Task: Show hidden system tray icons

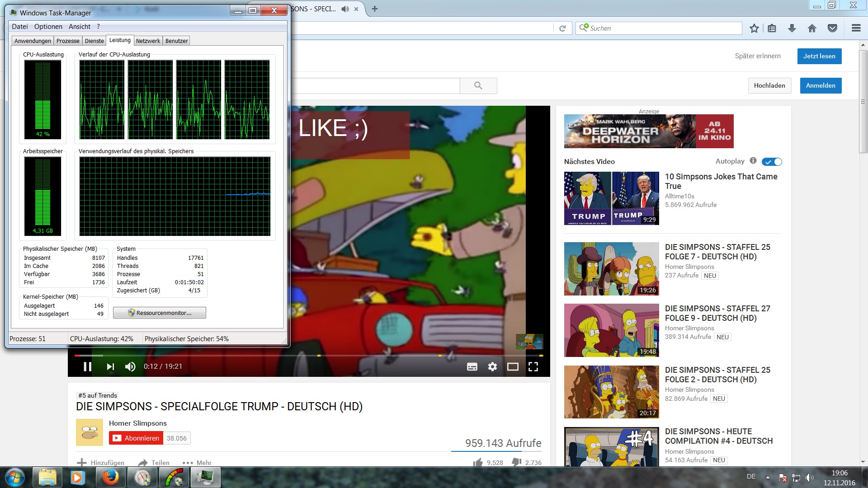Action: 768,477
